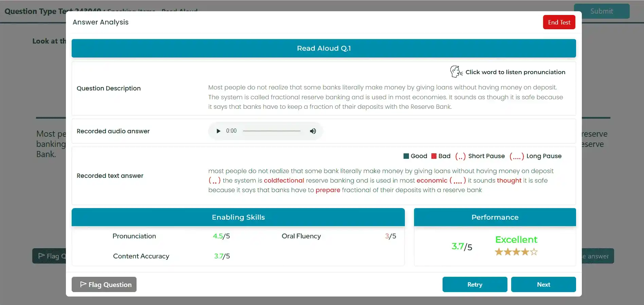Viewport: 644px width, 305px height.
Task: Click the red word 'economic'
Action: point(432,181)
